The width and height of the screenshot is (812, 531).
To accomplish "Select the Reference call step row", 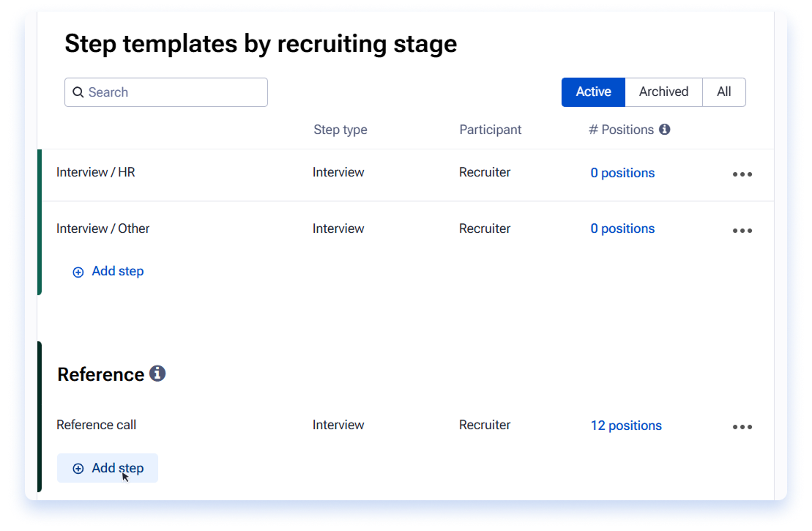I will [408, 426].
